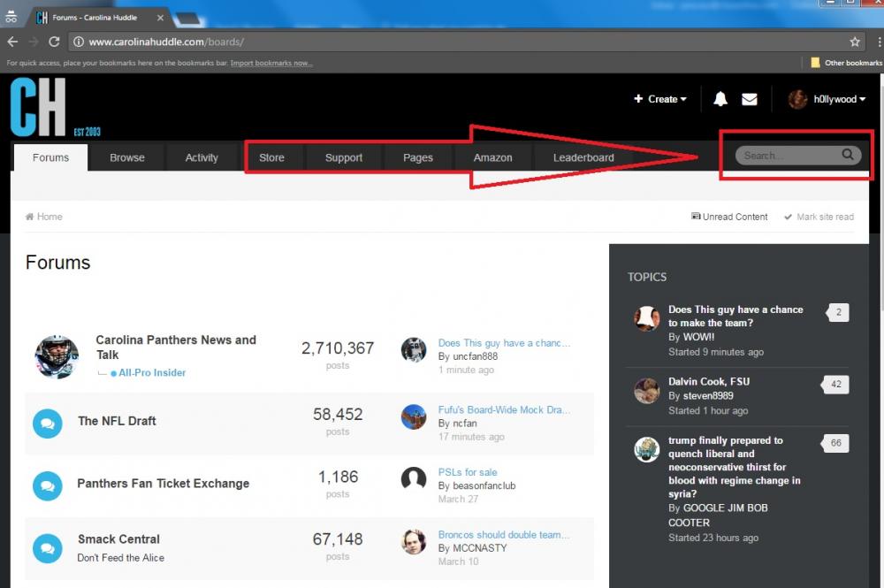Viewport: 884px width, 588px height.
Task: Click reply count badge 42 for Dalvin Cook
Action: click(x=835, y=385)
